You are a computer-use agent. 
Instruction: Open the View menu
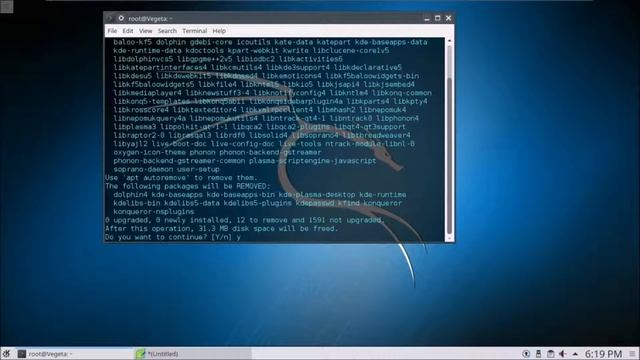click(145, 31)
